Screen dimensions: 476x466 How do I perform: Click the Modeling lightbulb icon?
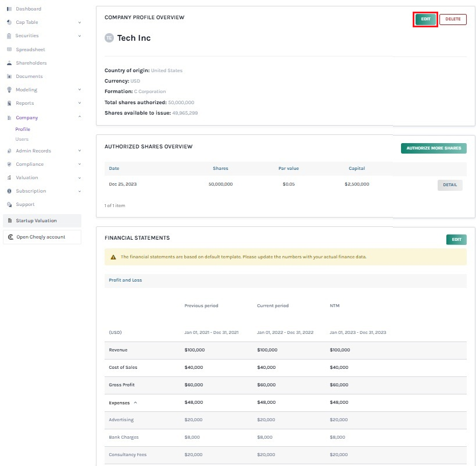click(x=9, y=90)
